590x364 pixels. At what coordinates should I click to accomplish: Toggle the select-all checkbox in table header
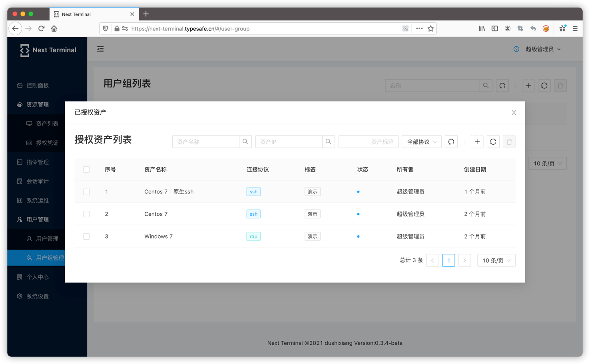coord(86,169)
